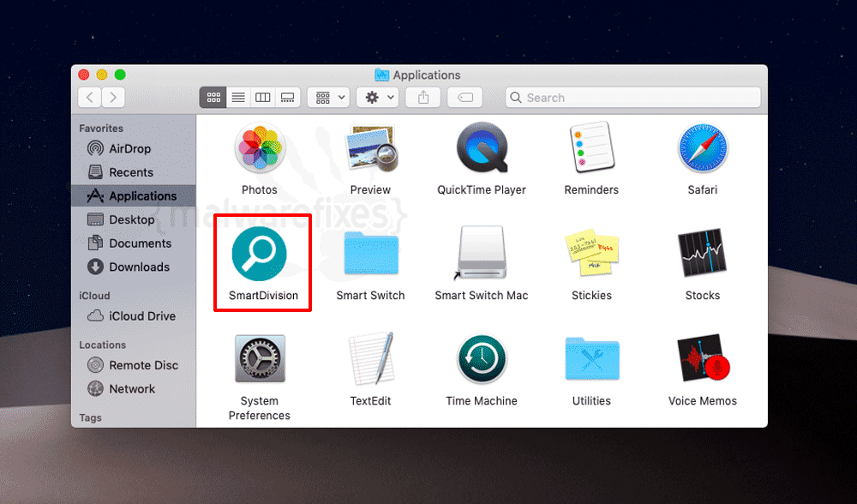Select the Utilities folder icon
Image resolution: width=857 pixels, height=504 pixels.
592,358
